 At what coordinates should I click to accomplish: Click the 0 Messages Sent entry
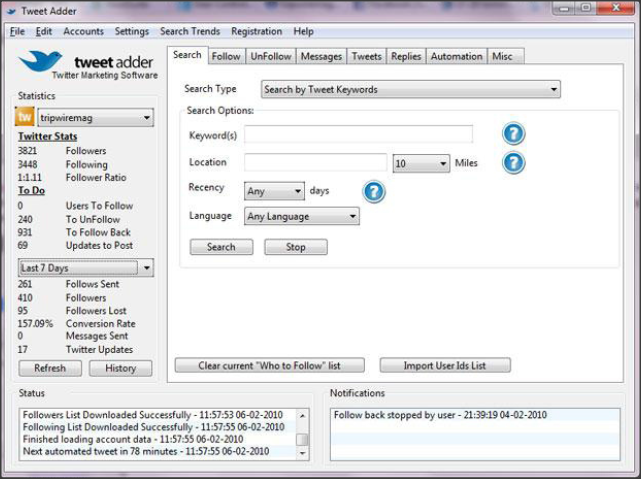tap(73, 336)
